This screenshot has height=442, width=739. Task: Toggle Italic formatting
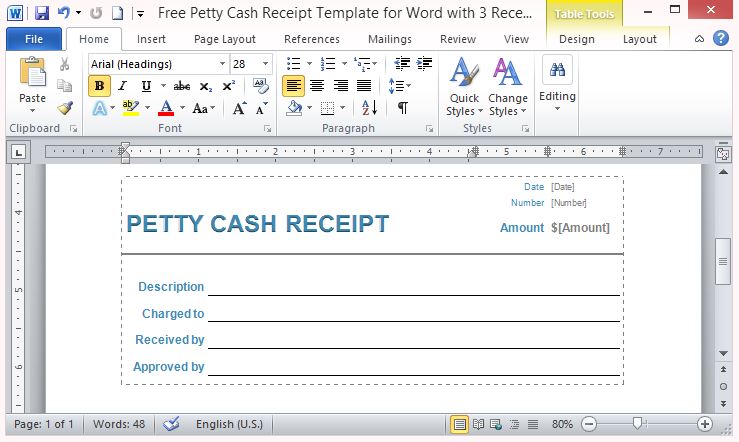123,86
